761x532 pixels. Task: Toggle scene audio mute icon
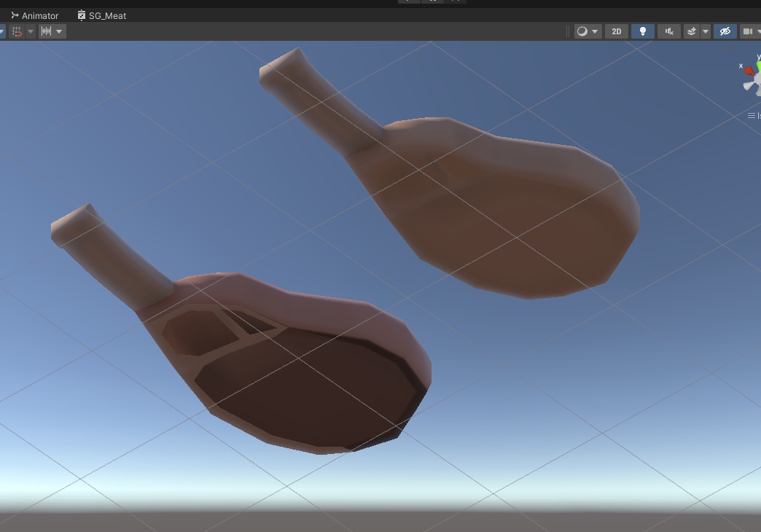point(668,31)
